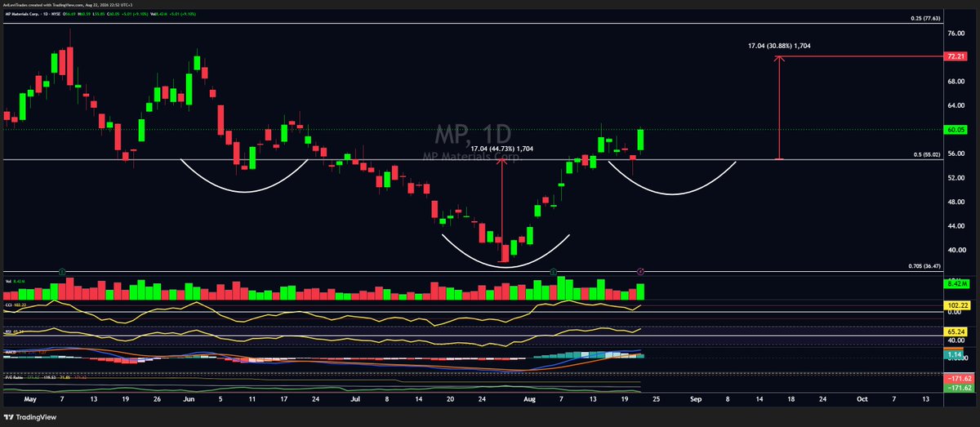Click the 48.00 price axis tick
The height and width of the screenshot is (427, 980).
click(x=955, y=202)
